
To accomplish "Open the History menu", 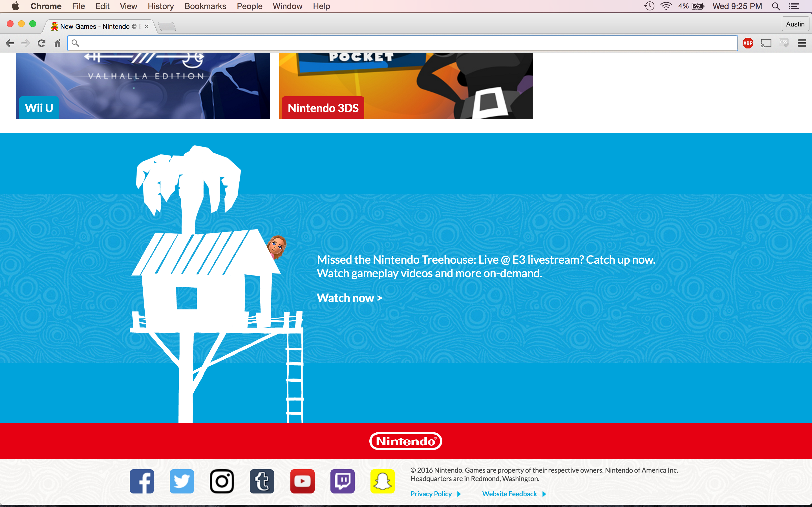I will coord(160,6).
